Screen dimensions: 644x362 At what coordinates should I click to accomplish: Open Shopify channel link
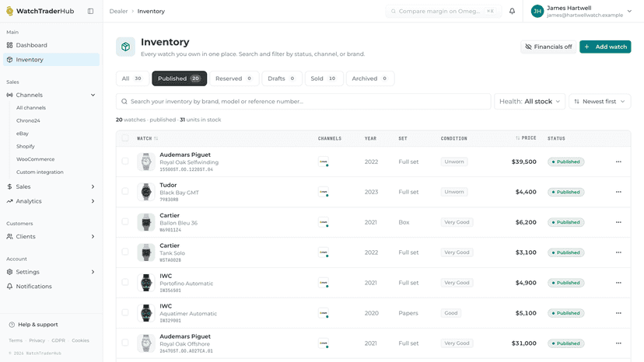(26, 146)
